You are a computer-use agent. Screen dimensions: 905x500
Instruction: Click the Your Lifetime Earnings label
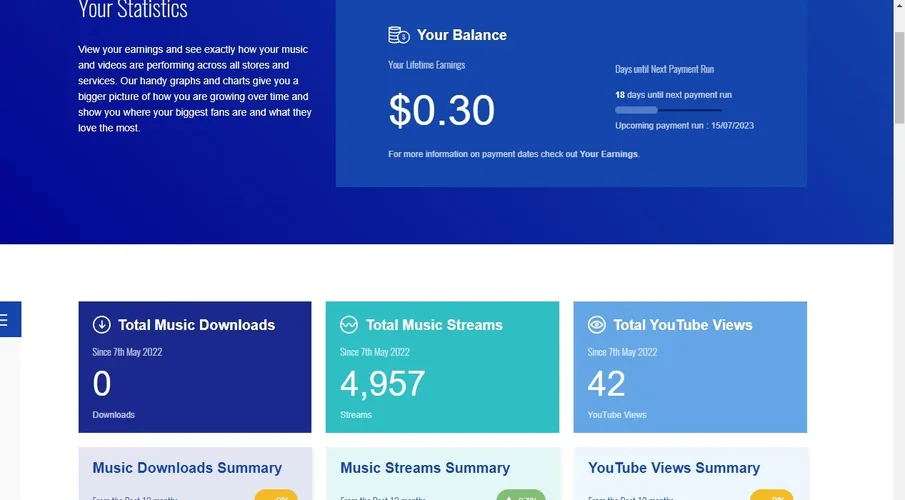click(427, 65)
